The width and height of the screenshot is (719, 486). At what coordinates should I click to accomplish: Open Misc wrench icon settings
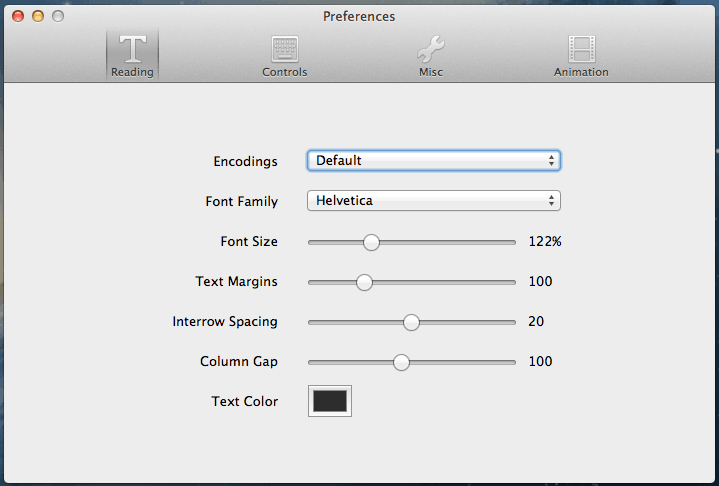click(x=431, y=49)
